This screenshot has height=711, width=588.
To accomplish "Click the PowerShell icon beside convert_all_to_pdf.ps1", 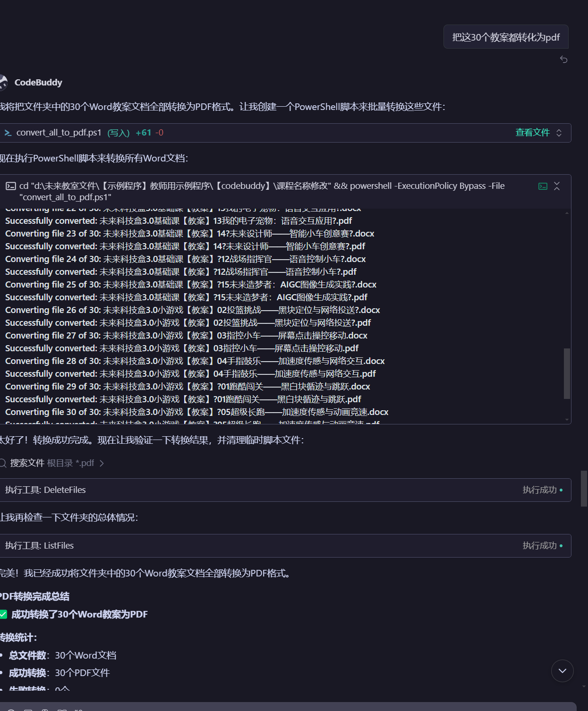I will [8, 133].
